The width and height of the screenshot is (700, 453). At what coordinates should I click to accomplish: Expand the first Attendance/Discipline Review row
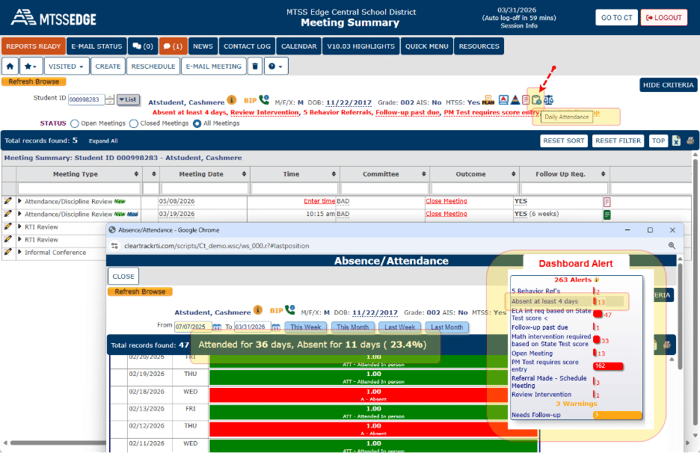tap(19, 200)
